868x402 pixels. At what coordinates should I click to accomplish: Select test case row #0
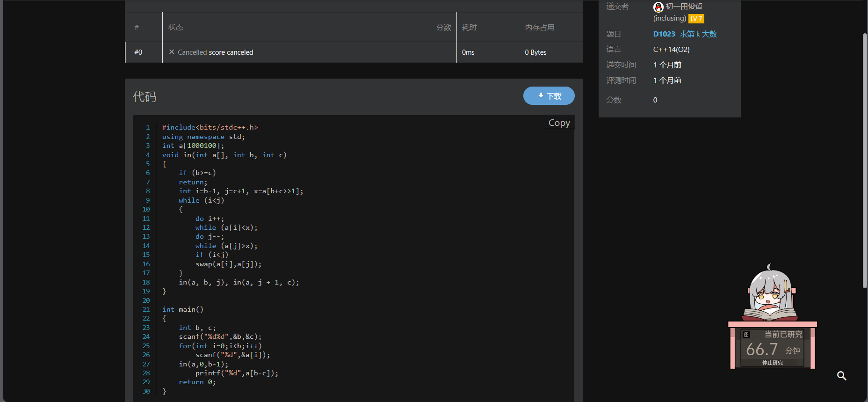[x=138, y=52]
